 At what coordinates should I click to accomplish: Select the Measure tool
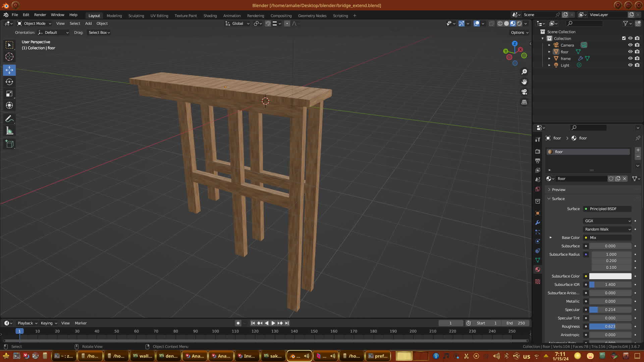[x=9, y=131]
